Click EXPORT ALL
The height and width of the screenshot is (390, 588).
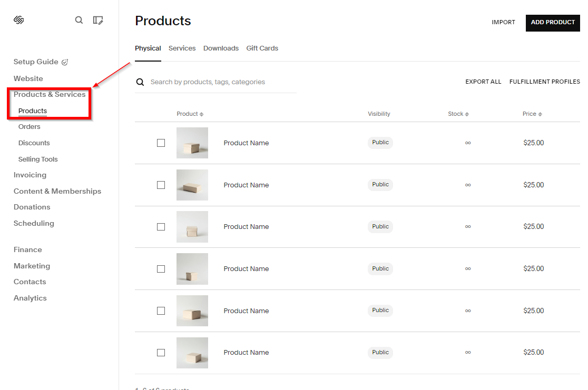click(483, 82)
